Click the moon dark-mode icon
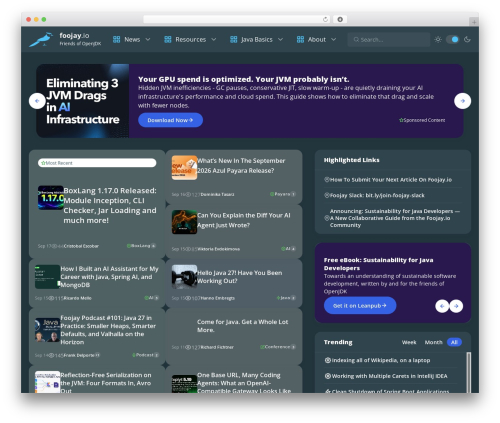 click(467, 39)
